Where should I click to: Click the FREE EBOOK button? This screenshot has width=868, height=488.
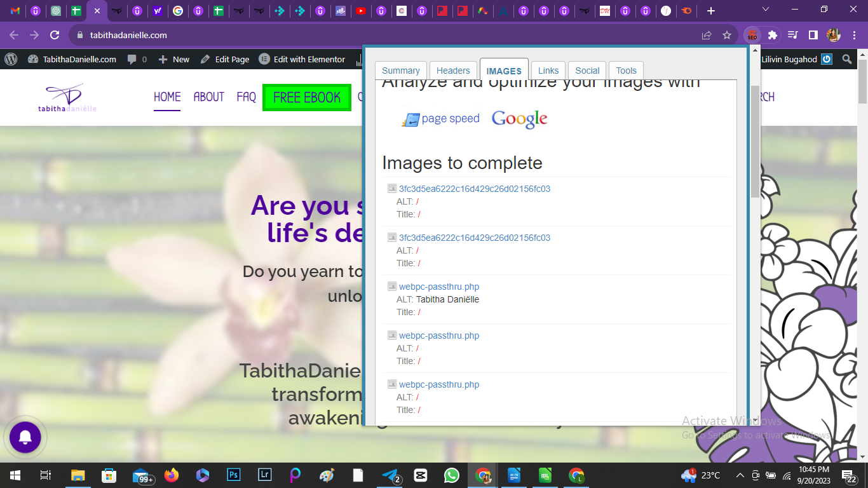pyautogui.click(x=307, y=97)
